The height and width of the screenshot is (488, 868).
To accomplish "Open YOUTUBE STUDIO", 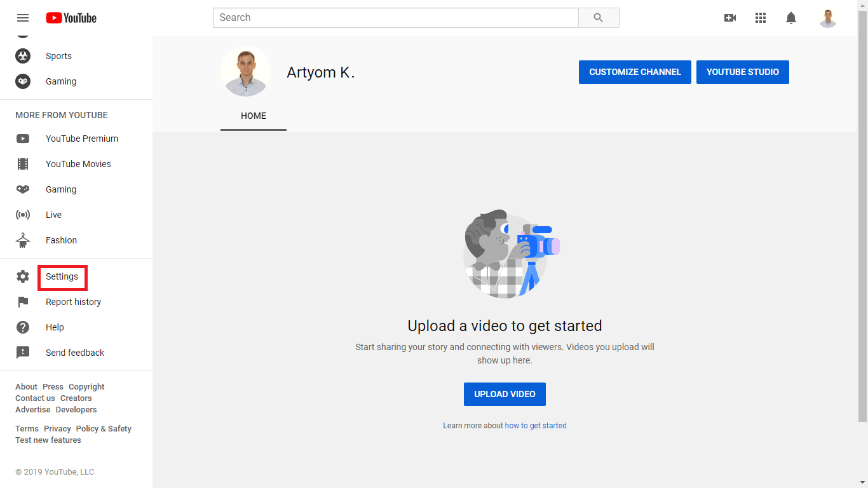I will 742,72.
